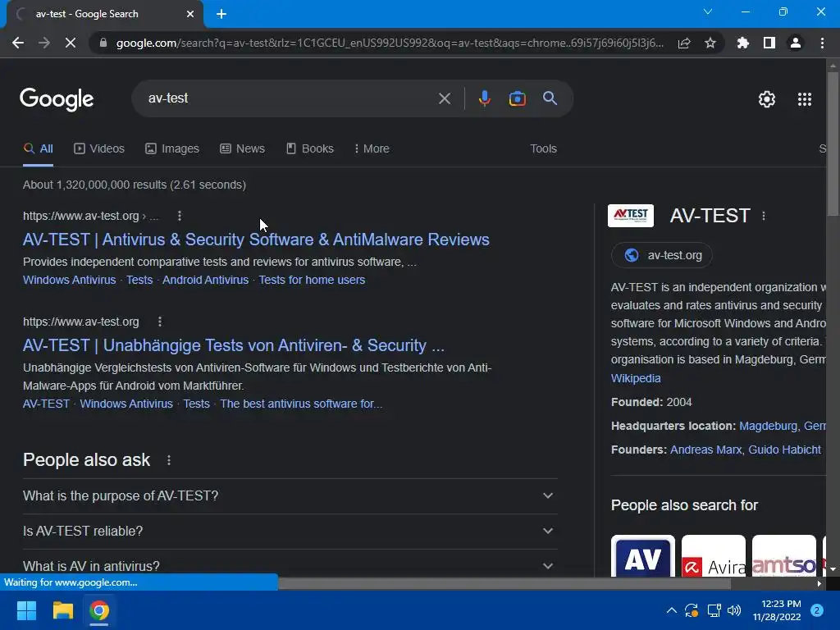This screenshot has width=840, height=630.
Task: Click founder Guido Habicht link
Action: click(784, 450)
